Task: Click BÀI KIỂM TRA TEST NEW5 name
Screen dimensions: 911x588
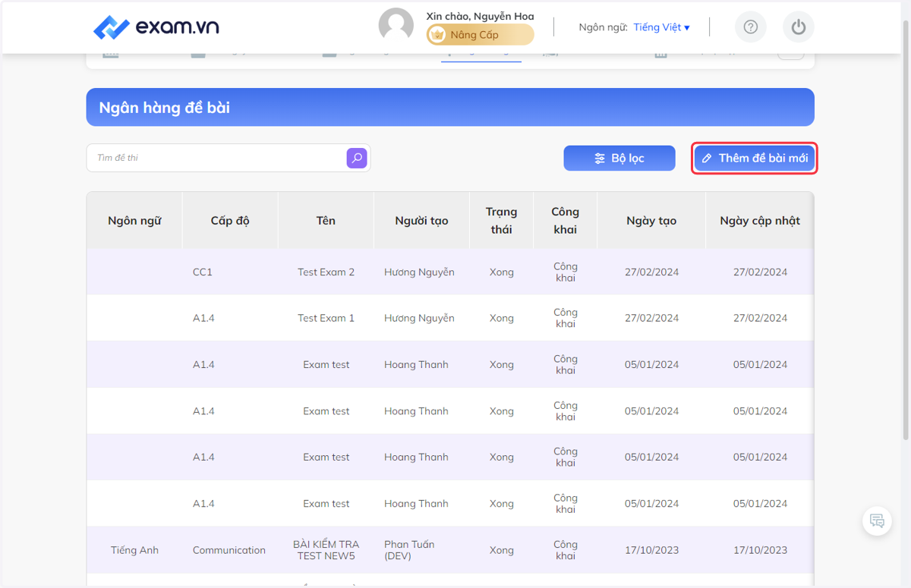Action: click(x=326, y=550)
